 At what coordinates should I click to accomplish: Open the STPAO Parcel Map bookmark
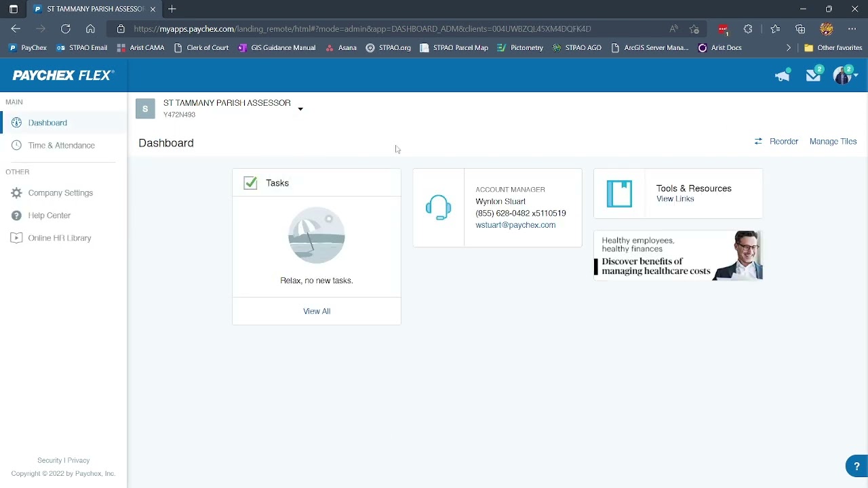pyautogui.click(x=454, y=47)
